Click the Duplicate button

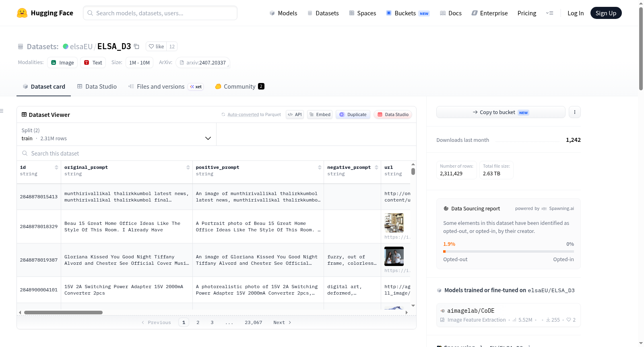point(353,114)
